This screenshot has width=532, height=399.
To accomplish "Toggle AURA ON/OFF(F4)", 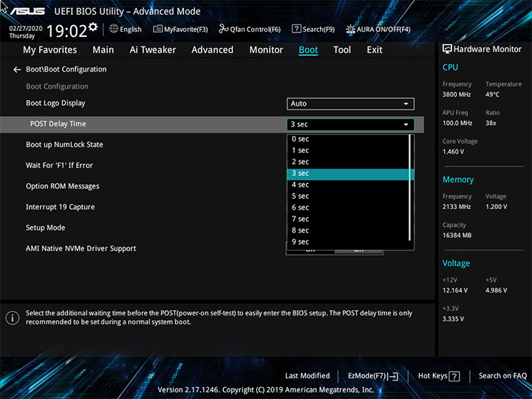I will (378, 29).
